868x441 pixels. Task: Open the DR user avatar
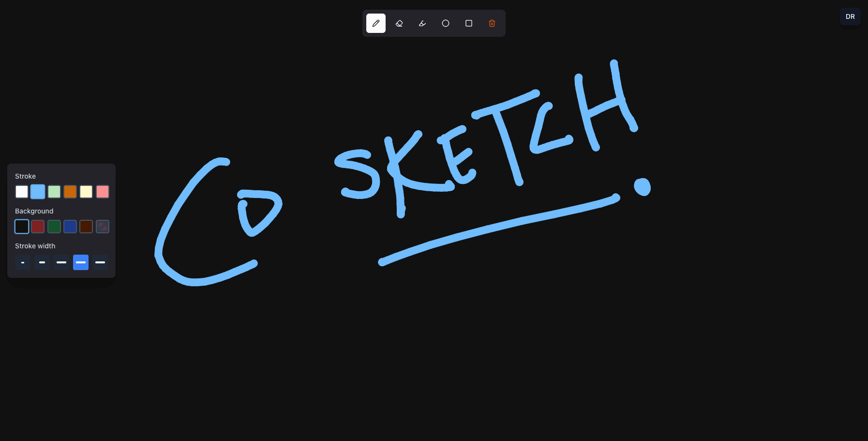tap(850, 16)
